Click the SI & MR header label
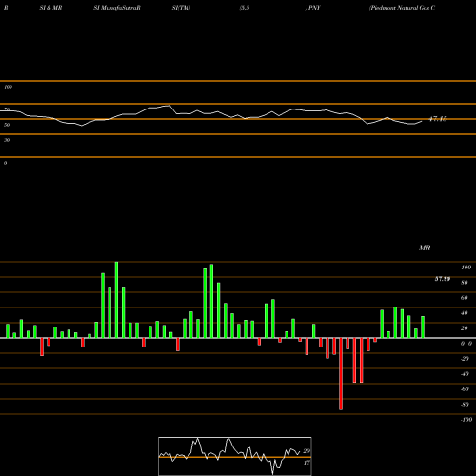476x476 pixels. pos(50,8)
